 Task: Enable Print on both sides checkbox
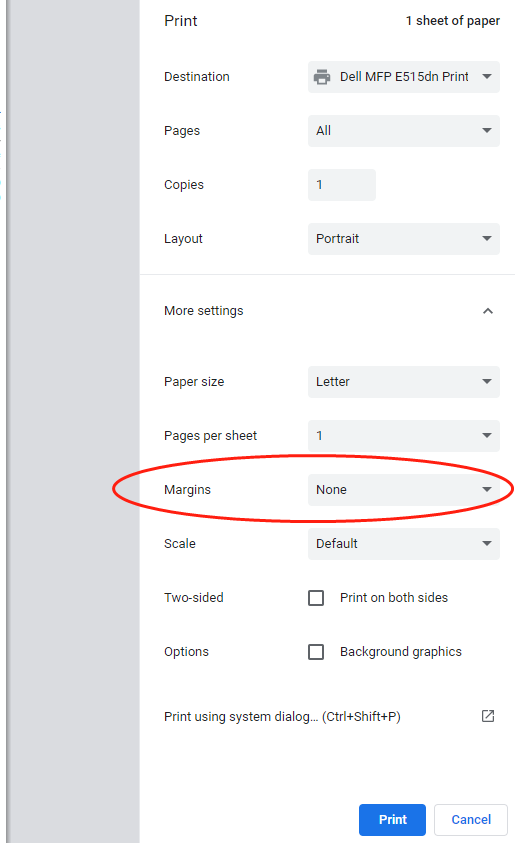pyautogui.click(x=316, y=598)
